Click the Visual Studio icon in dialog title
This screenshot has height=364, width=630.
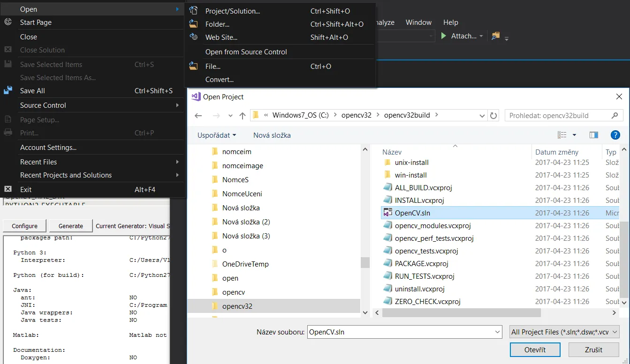196,97
